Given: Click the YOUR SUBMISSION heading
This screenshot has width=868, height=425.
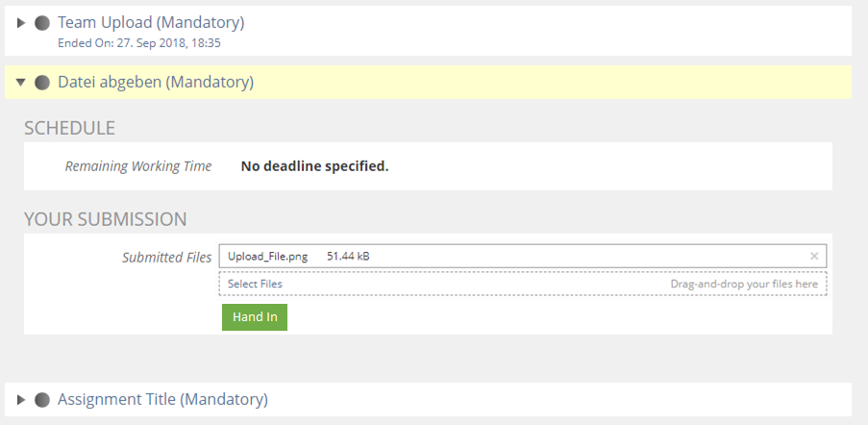Looking at the screenshot, I should [105, 219].
